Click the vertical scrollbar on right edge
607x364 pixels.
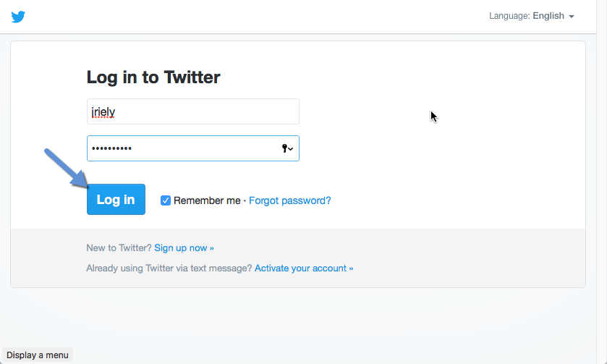coord(601,181)
